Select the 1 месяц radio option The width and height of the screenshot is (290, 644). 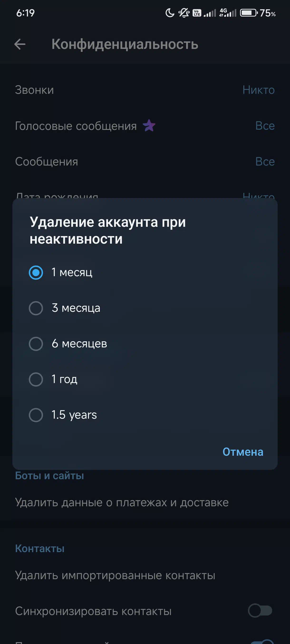click(36, 272)
